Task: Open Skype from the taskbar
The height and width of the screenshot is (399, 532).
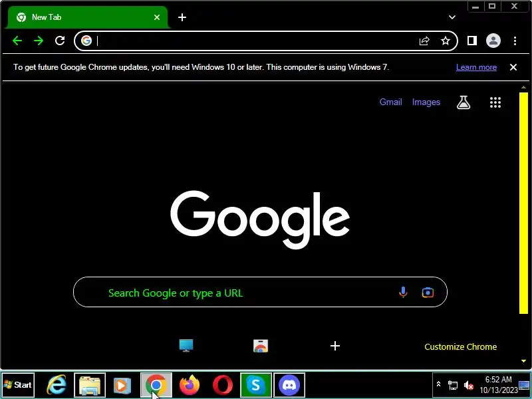Action: coord(256,385)
